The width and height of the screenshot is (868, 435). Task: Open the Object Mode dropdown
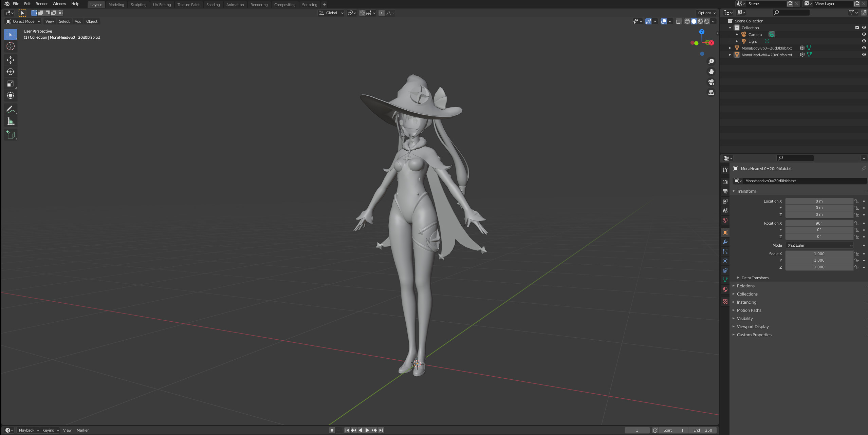point(22,21)
